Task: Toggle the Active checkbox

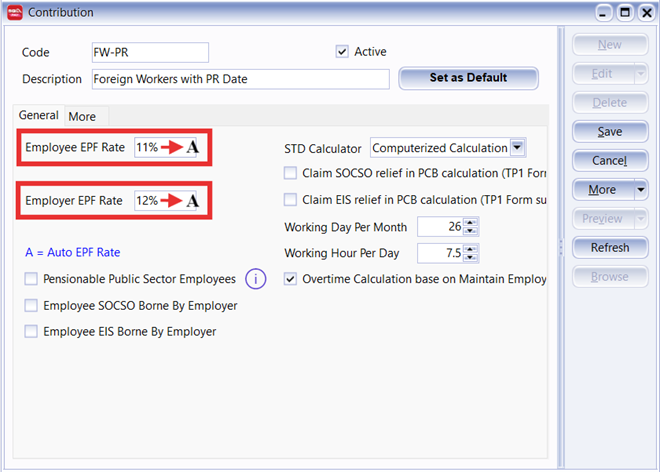Action: coord(343,52)
